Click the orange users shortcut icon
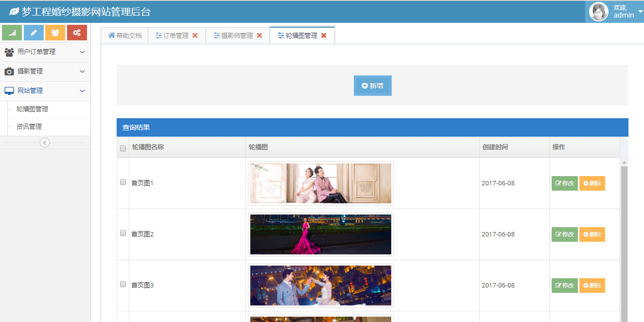 55,33
